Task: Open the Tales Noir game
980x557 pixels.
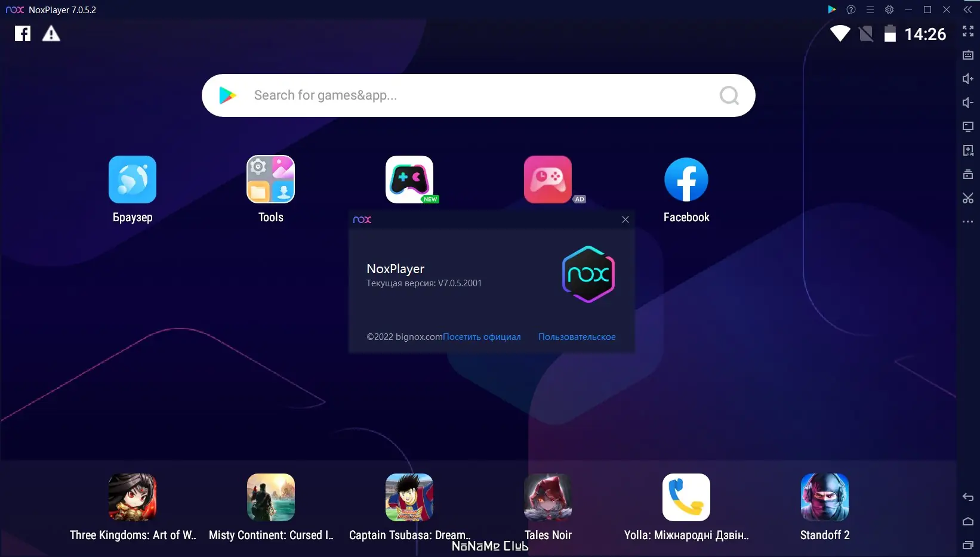Action: (x=548, y=497)
